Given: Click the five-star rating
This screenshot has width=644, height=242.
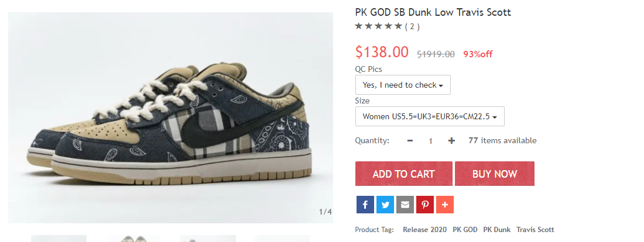Looking at the screenshot, I should [x=378, y=27].
